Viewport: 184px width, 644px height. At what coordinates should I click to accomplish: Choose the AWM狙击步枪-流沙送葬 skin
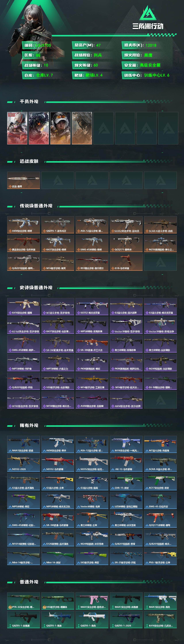pos(126,400)
